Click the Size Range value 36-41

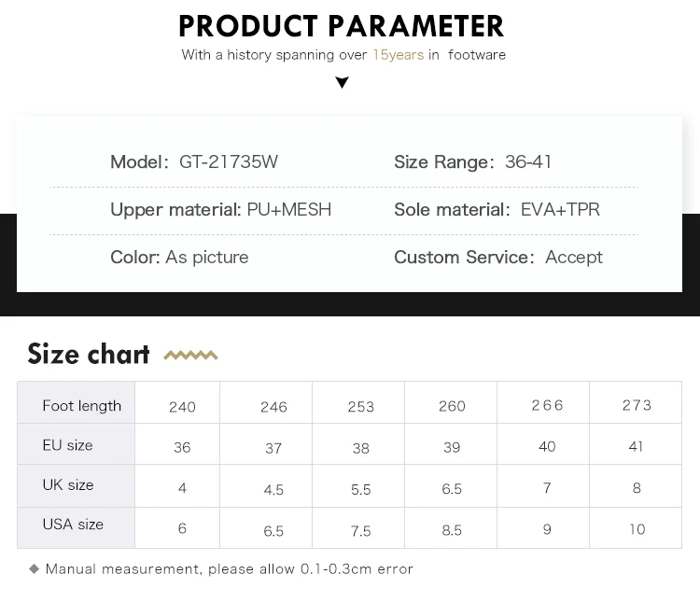click(528, 162)
